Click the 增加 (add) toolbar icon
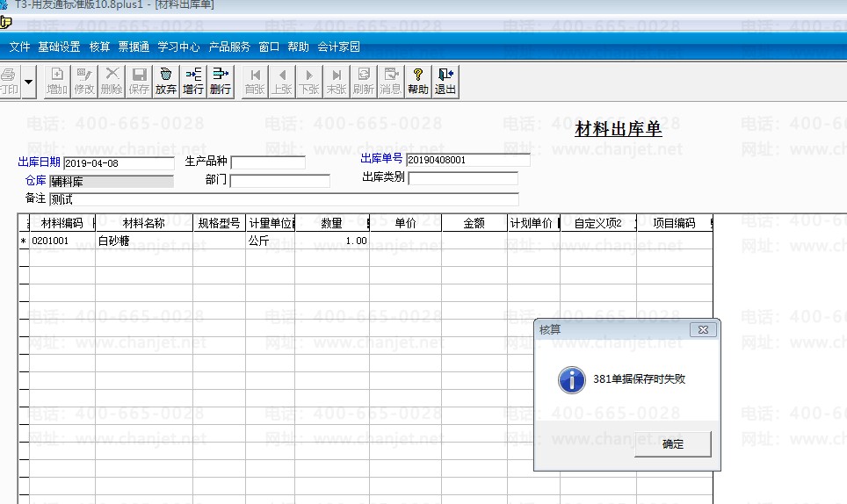This screenshot has width=847, height=504. (x=57, y=81)
